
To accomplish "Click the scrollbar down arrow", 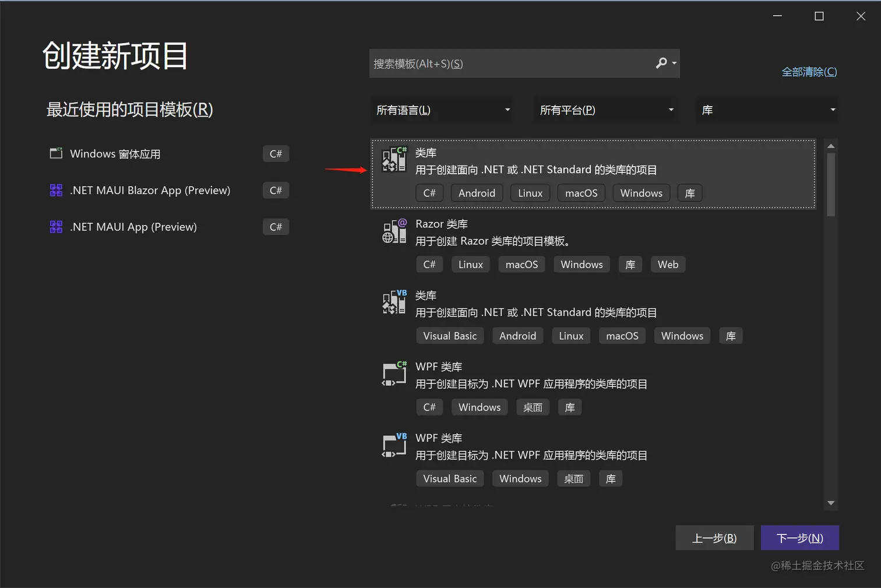I will [x=831, y=503].
